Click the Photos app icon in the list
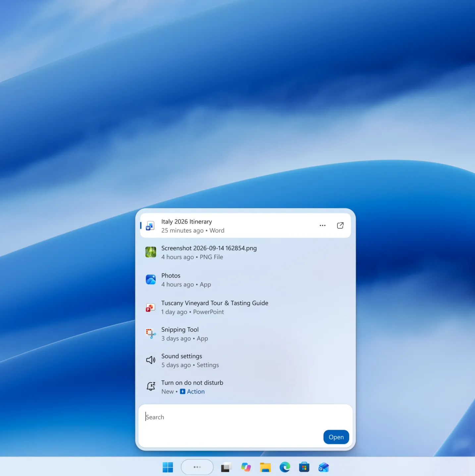Viewport: 475px width, 476px height. pos(151,280)
